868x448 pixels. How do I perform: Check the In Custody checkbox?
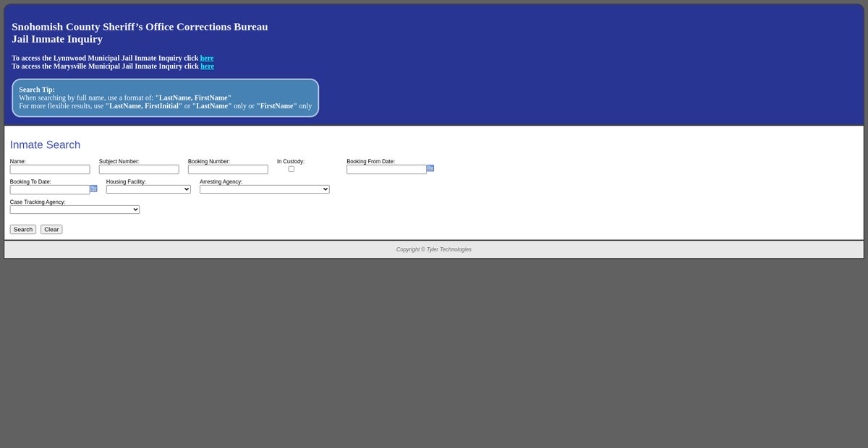coord(292,169)
